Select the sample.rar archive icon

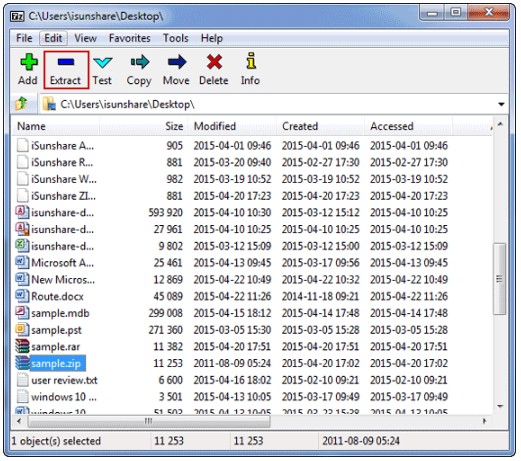[22, 346]
